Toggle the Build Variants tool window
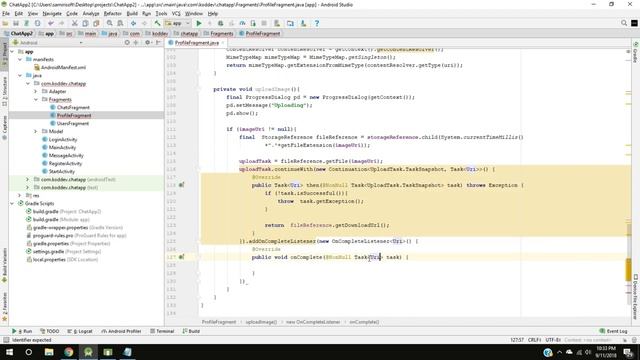This screenshot has width=640, height=360. [x=4, y=265]
